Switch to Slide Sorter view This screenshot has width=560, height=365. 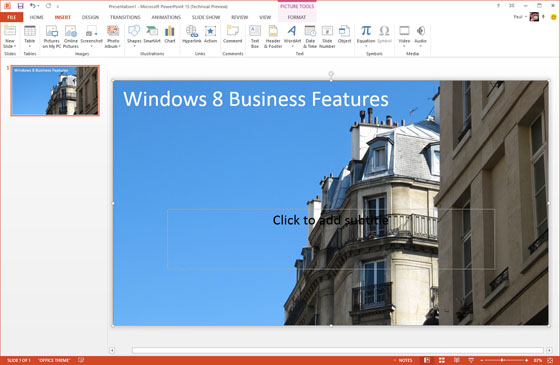442,360
